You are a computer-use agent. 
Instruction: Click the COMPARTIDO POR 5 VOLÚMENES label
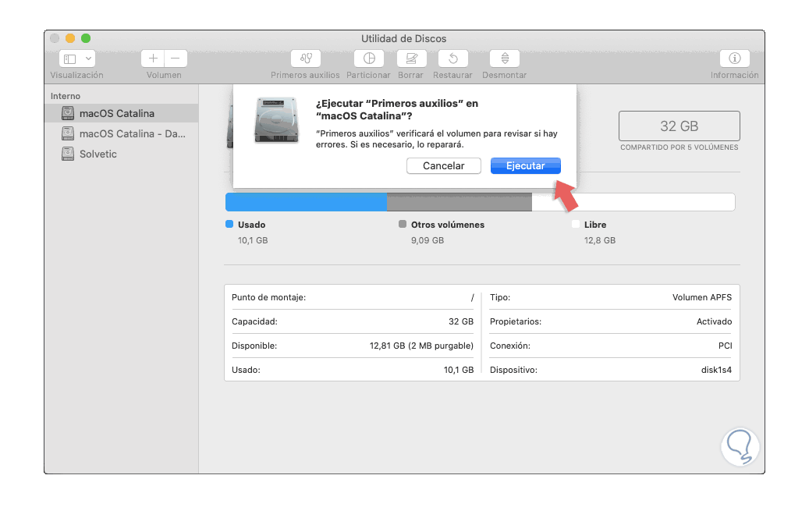click(679, 147)
